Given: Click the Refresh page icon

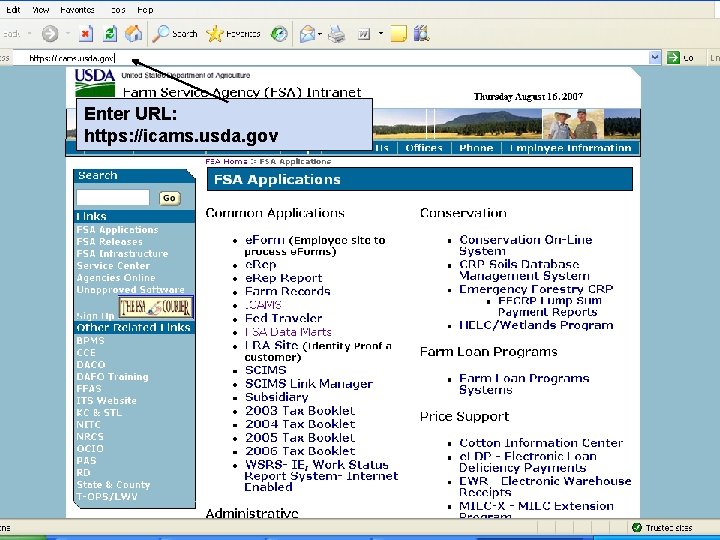Looking at the screenshot, I should 110,34.
